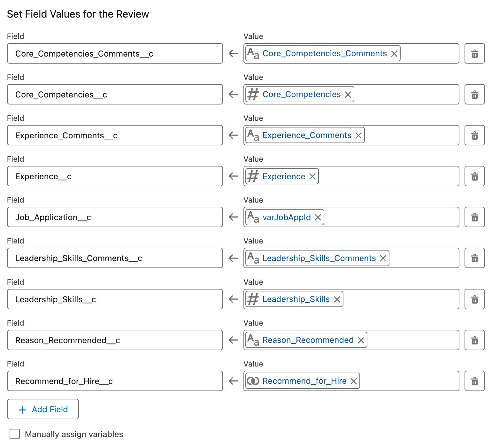
Task: Click the text type icon on Experience_Comments value
Action: click(253, 135)
